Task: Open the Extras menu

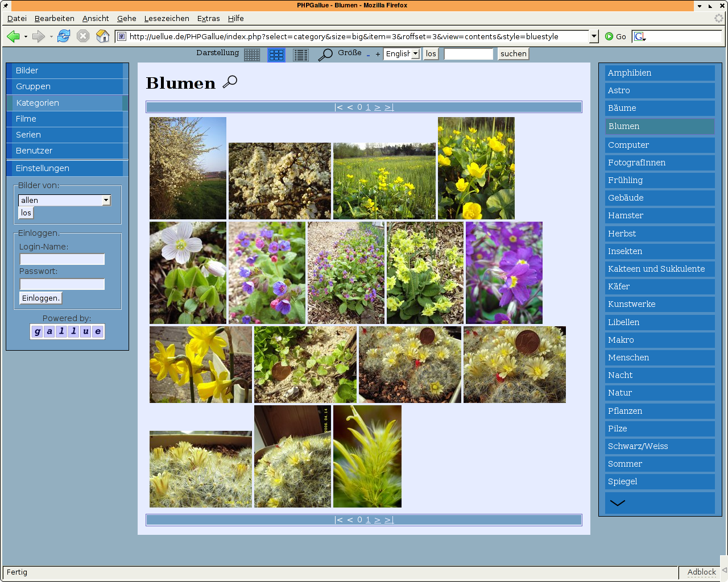Action: coord(208,18)
